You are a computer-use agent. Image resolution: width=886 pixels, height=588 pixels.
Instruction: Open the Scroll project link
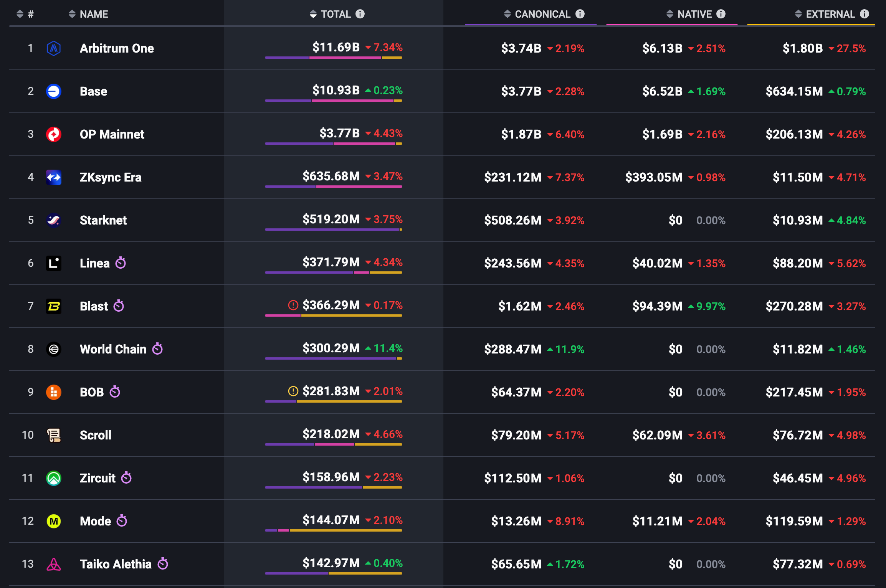96,435
